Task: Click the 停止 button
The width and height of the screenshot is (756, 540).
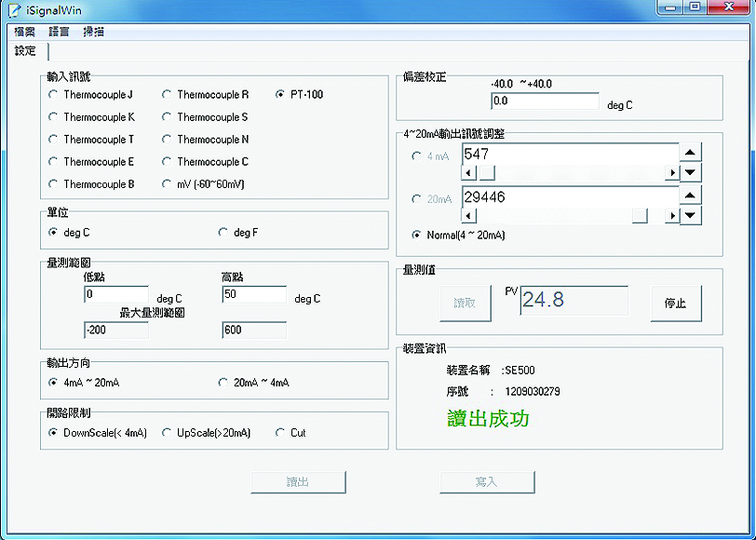Action: (x=676, y=304)
